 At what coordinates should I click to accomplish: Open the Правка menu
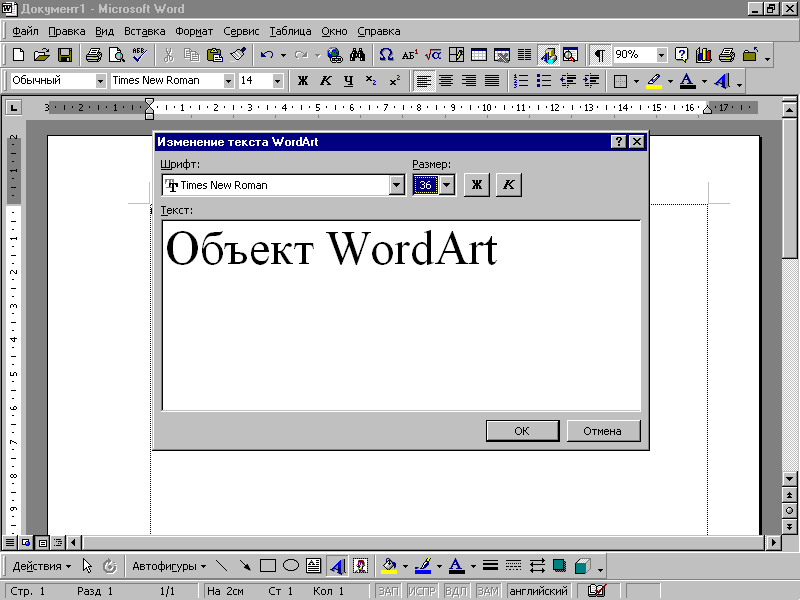pyautogui.click(x=67, y=31)
